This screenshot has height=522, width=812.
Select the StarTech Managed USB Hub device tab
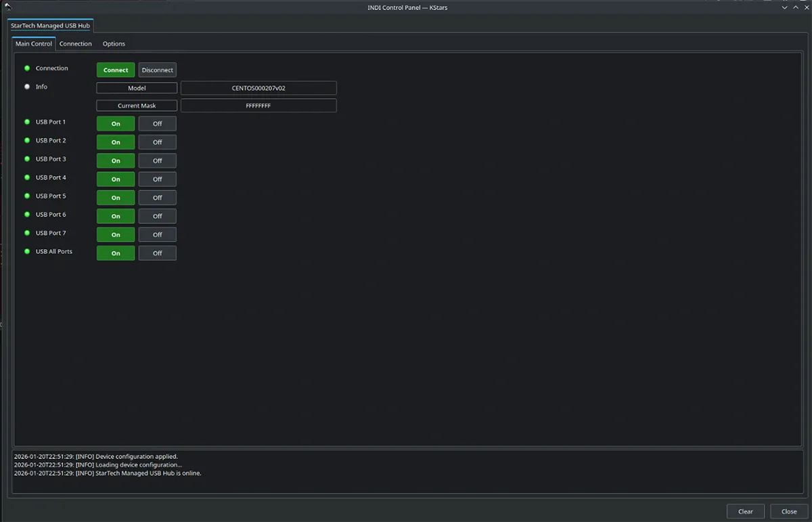click(x=50, y=26)
